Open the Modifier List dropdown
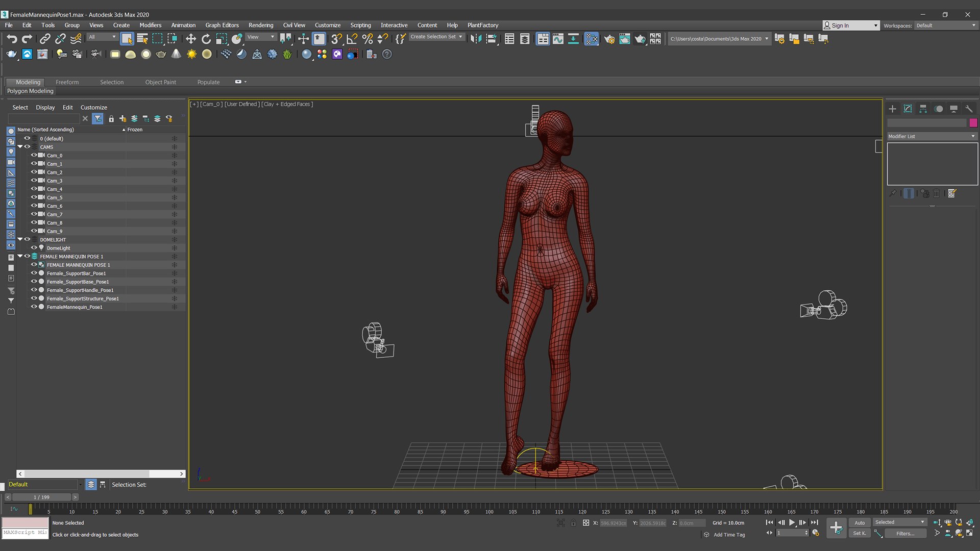Image resolution: width=980 pixels, height=551 pixels. [932, 136]
